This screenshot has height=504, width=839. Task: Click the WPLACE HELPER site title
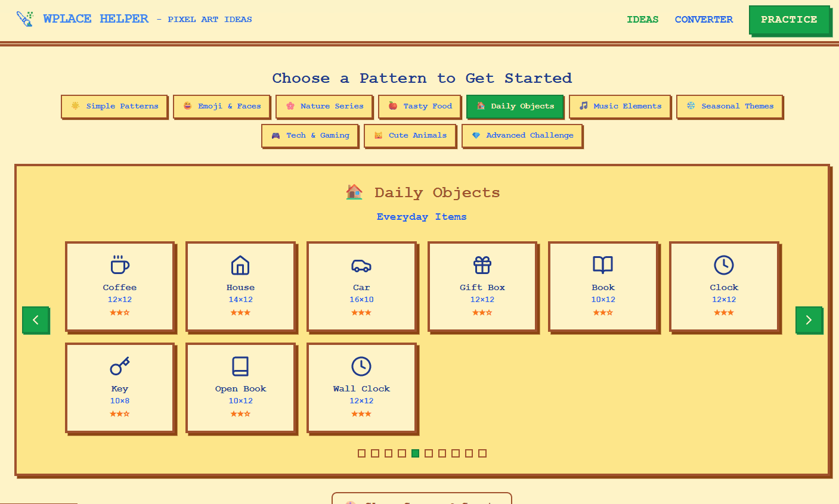[96, 18]
